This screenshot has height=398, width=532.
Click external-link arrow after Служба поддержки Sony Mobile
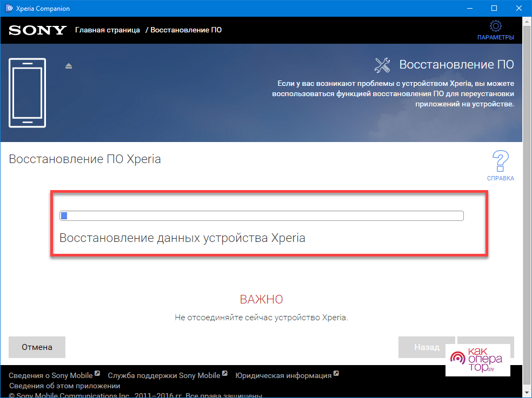224,374
